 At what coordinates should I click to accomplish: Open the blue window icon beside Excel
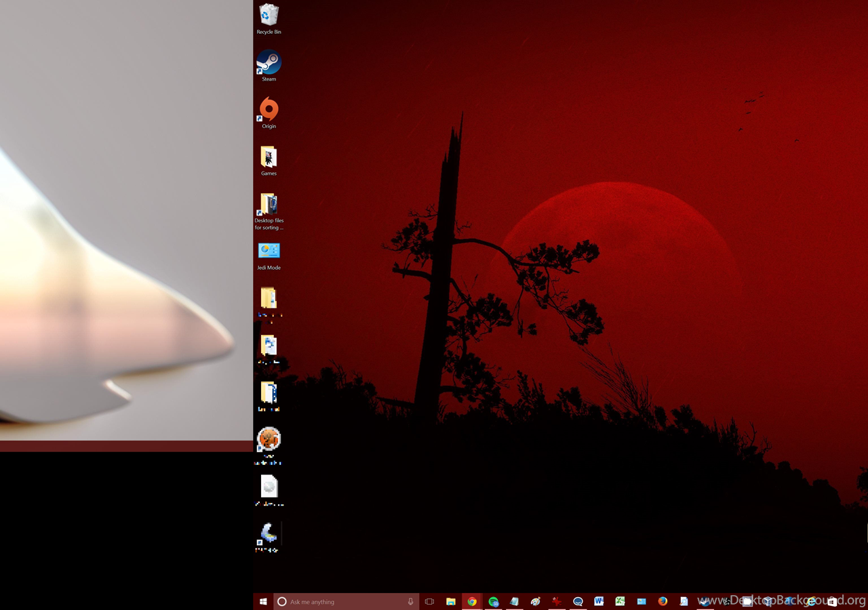[642, 602]
